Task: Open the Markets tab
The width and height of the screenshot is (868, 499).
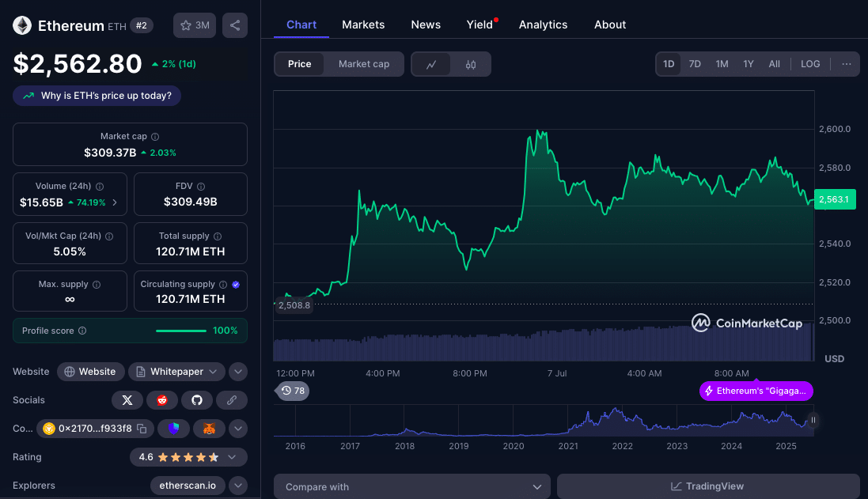Action: click(363, 25)
